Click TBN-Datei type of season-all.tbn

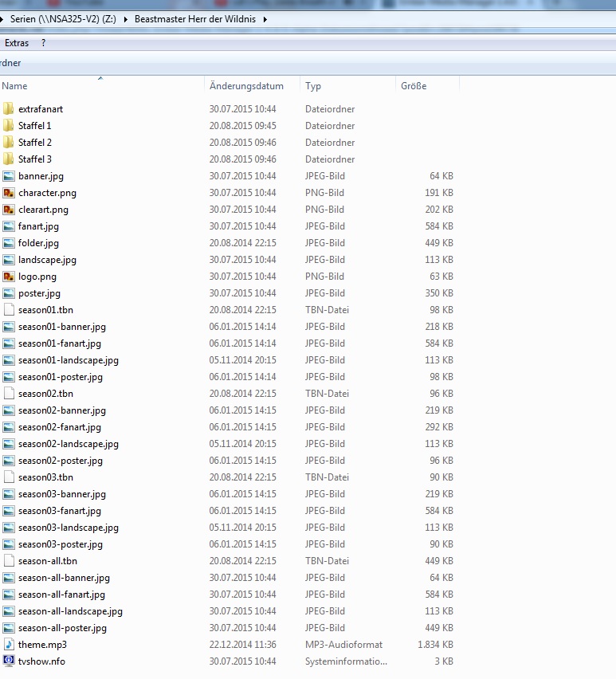(x=327, y=561)
